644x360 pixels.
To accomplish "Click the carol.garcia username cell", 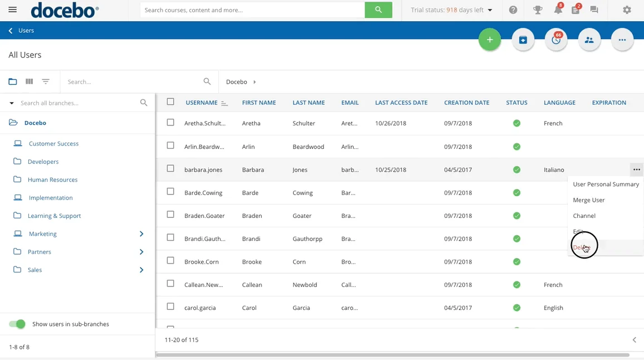I will [x=200, y=308].
